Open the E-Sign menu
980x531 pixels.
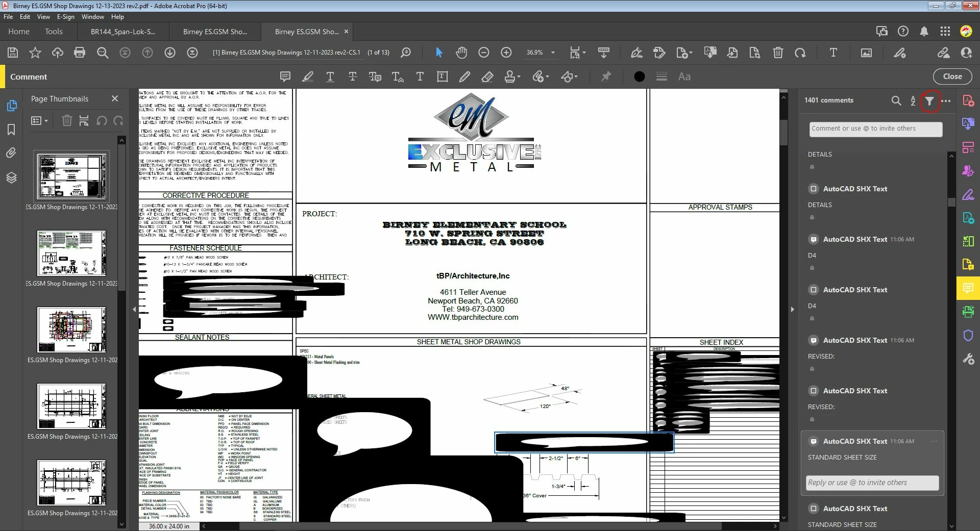tap(65, 17)
